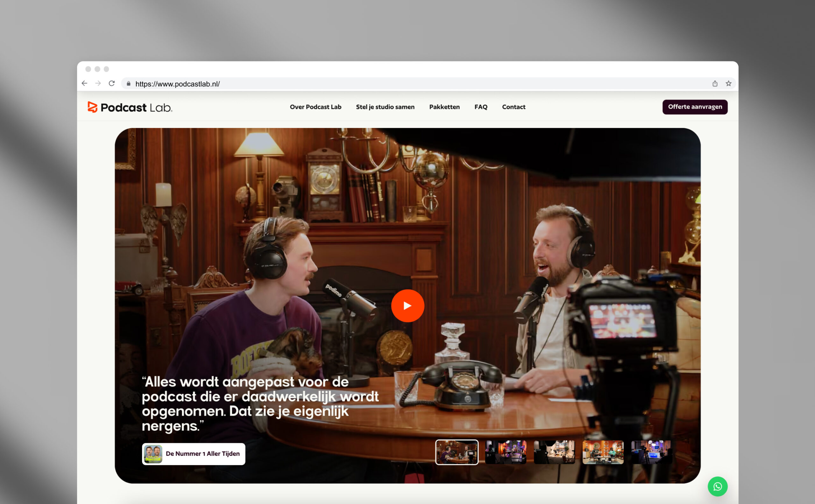Go to Stel je studio samen
The image size is (815, 504).
[385, 107]
